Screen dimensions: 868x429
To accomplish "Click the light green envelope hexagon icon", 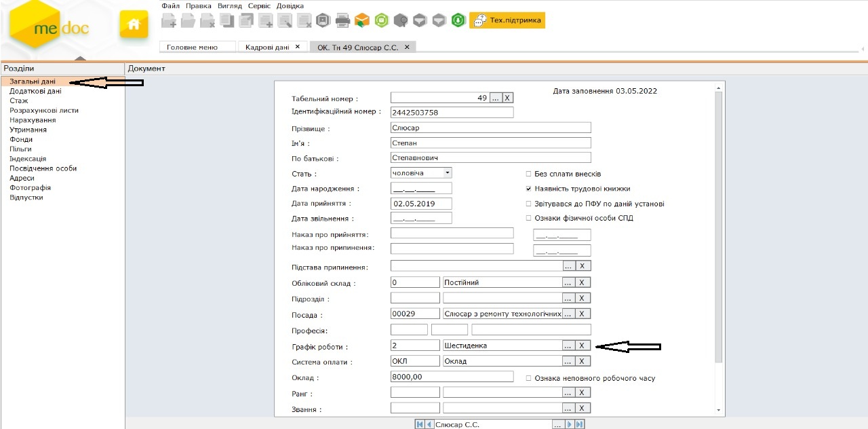I will click(381, 20).
